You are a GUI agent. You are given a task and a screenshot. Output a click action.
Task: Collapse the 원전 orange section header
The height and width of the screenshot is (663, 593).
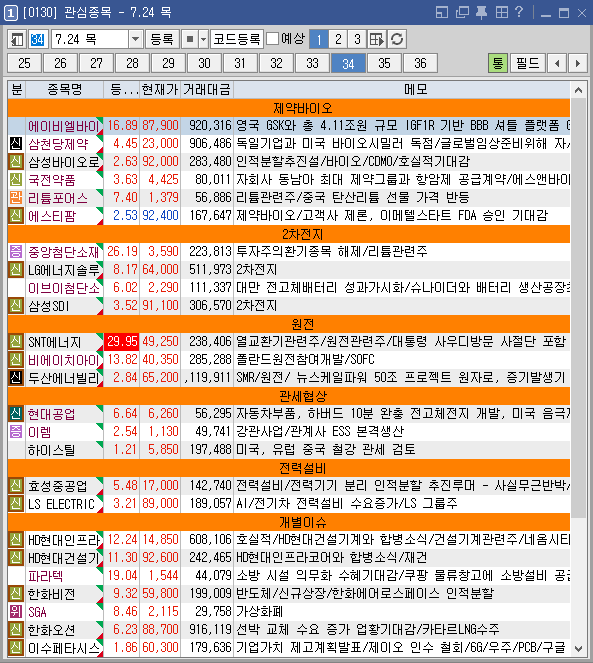click(x=289, y=324)
